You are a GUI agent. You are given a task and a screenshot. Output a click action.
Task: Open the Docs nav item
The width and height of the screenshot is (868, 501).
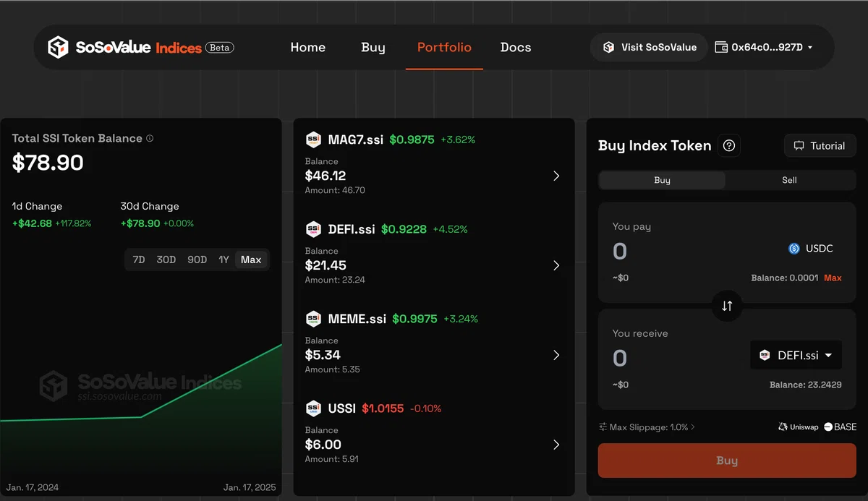click(x=516, y=48)
